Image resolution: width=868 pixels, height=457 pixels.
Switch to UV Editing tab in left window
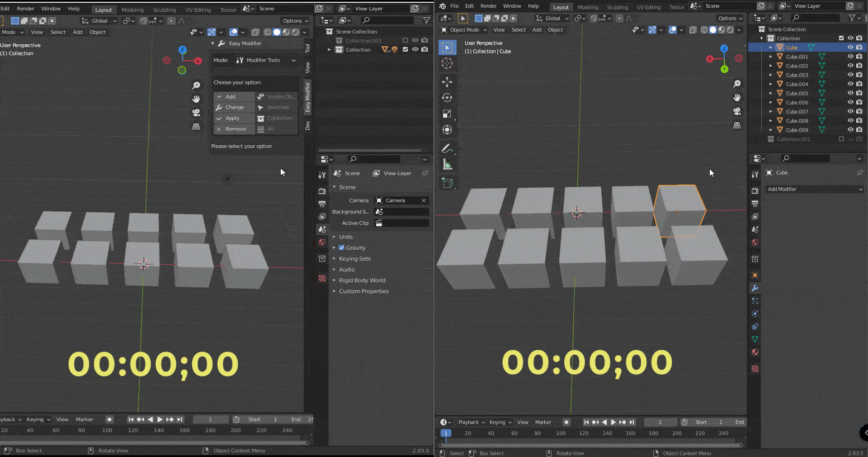(198, 10)
